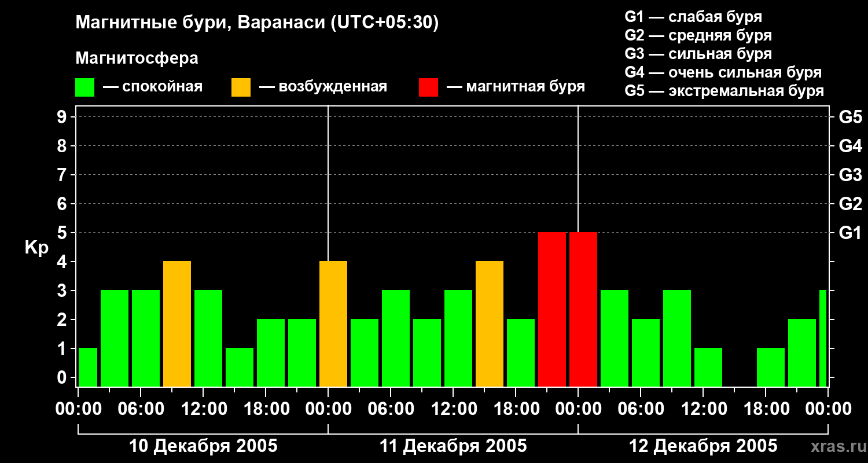Viewport: 868px width, 463px height.
Task: Click '00:00' label between 11 and 12 December
Action: coord(579,409)
